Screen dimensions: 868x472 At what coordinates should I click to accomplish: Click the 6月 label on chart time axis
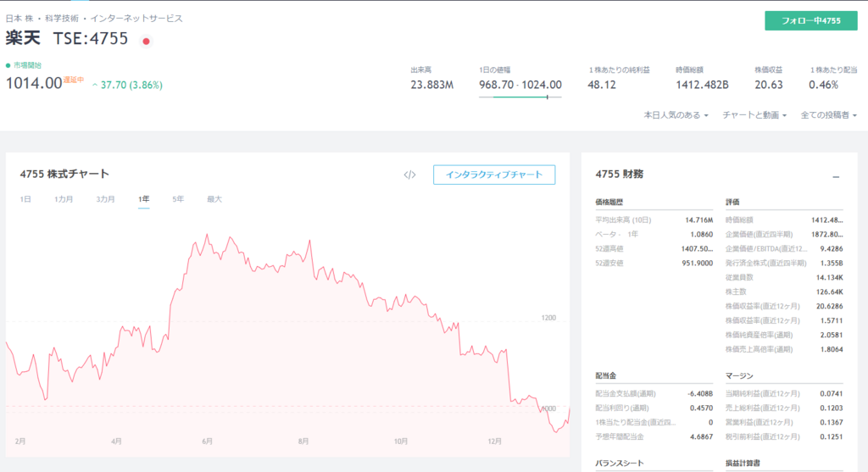(x=207, y=441)
